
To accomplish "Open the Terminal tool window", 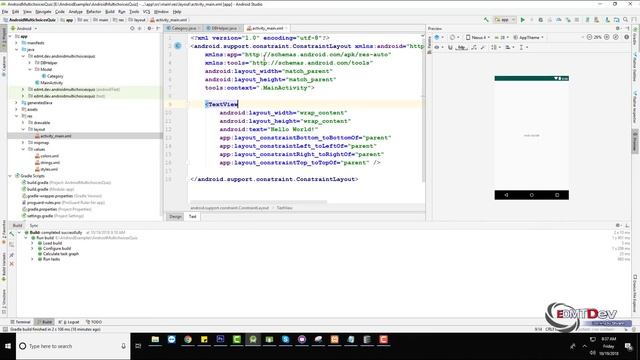I will [20, 322].
